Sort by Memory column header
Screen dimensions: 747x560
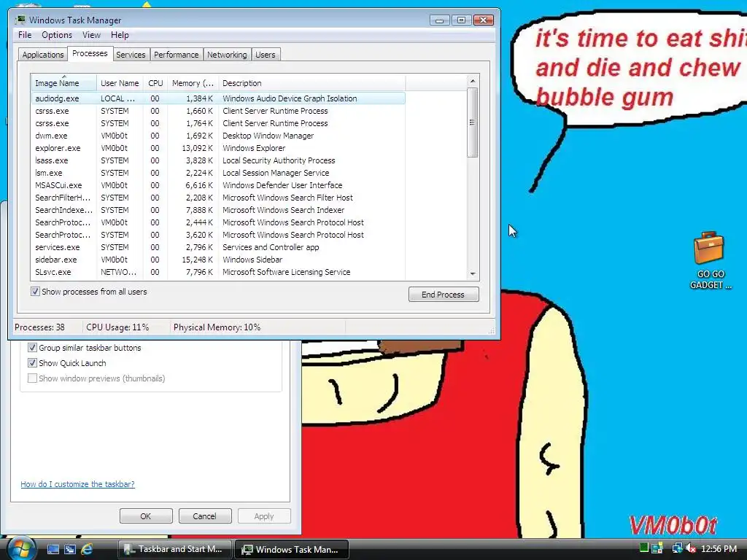[x=193, y=83]
